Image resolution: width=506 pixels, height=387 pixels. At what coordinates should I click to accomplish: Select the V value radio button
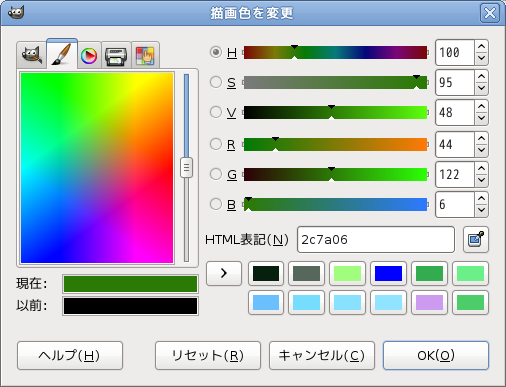[x=216, y=112]
